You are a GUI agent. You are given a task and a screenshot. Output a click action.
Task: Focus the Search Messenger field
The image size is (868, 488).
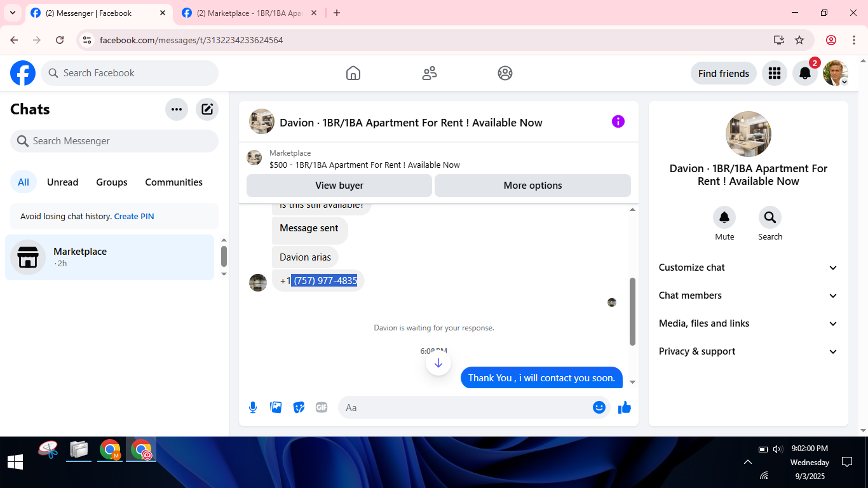[x=114, y=141]
